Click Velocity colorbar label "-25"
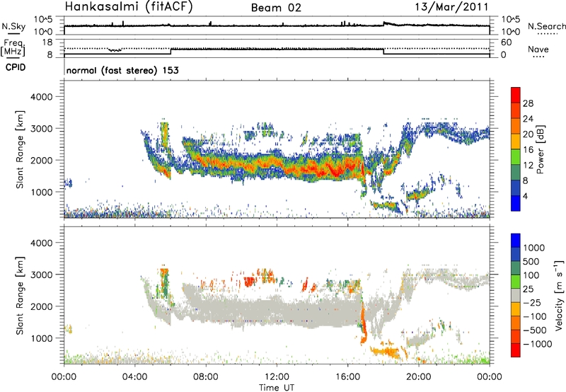This screenshot has height=392, width=566. tap(532, 302)
